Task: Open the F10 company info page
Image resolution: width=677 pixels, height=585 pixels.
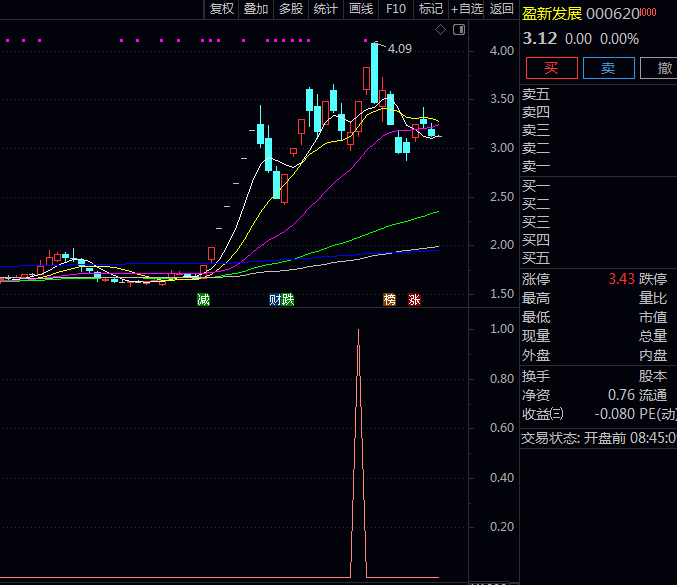Action: point(396,9)
